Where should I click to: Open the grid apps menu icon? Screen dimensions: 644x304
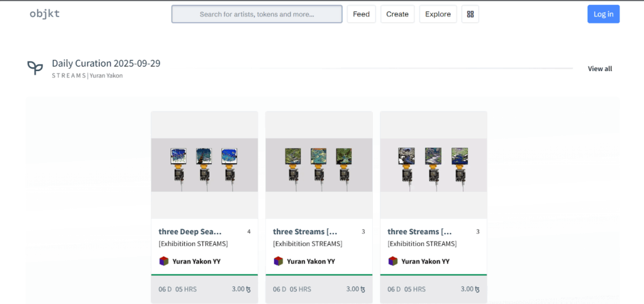pos(470,14)
